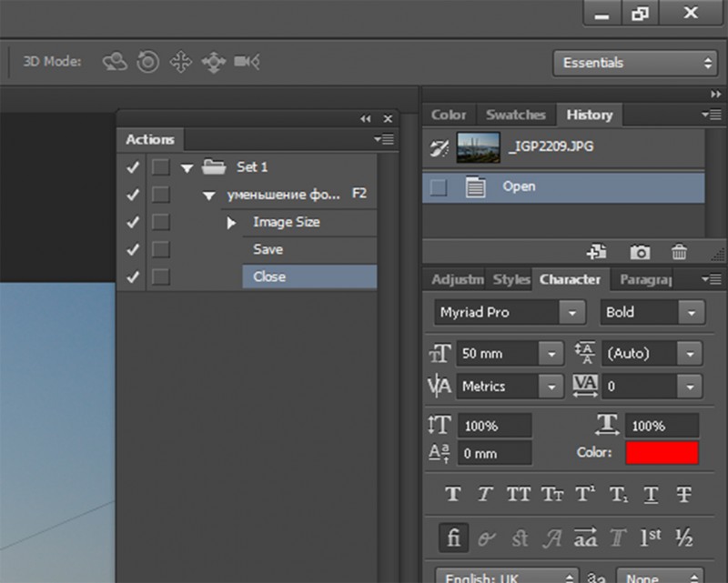728x583 pixels.
Task: Apply Faux Bold text style
Action: pos(452,495)
